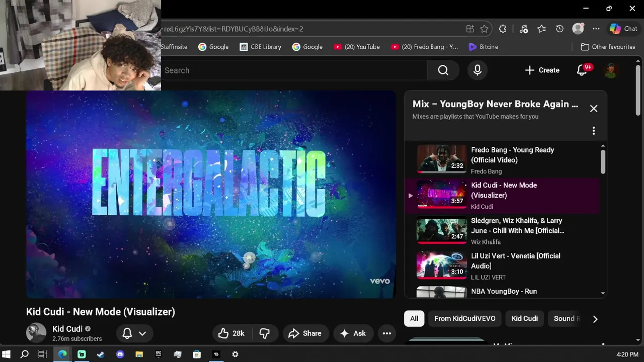Open Windows Settings gear on taskbar
The height and width of the screenshot is (362, 644).
coord(235,354)
